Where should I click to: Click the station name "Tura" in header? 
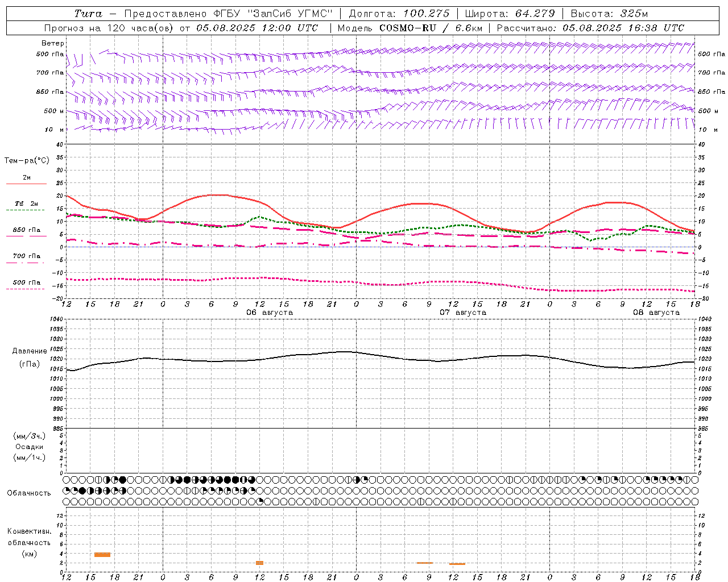click(x=88, y=14)
